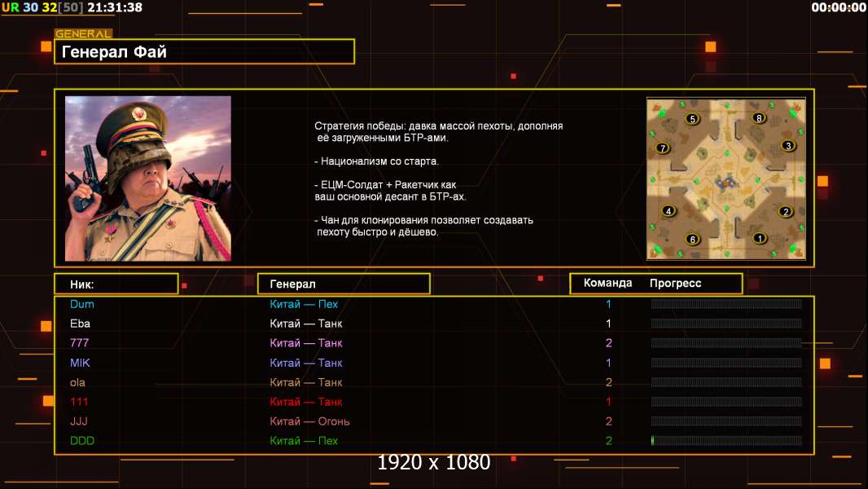
Task: Pick start position 6 on the map
Action: click(x=692, y=240)
